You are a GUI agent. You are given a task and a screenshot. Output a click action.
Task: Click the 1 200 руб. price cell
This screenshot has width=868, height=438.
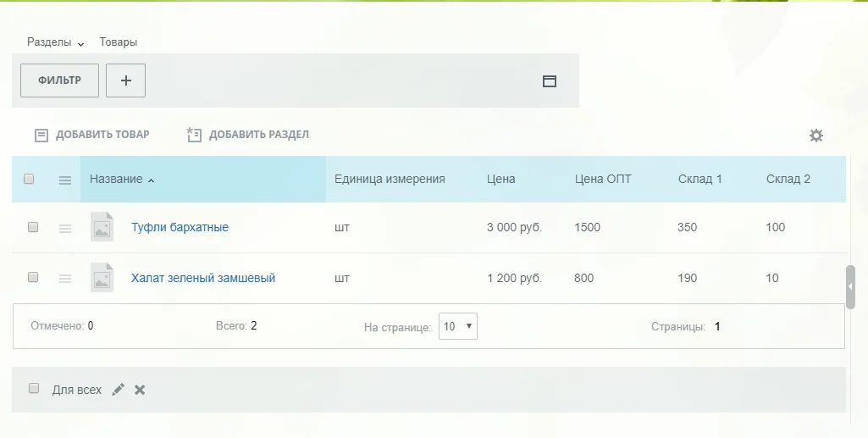tap(514, 278)
